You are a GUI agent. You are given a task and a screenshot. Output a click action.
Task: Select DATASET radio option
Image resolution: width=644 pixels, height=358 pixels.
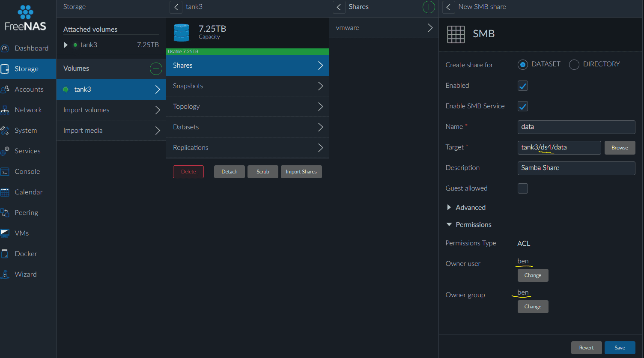522,65
